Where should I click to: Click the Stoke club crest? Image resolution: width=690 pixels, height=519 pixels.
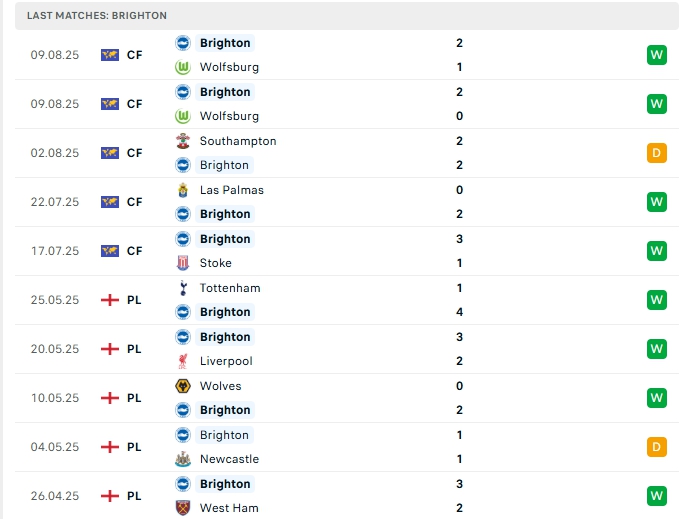(183, 263)
